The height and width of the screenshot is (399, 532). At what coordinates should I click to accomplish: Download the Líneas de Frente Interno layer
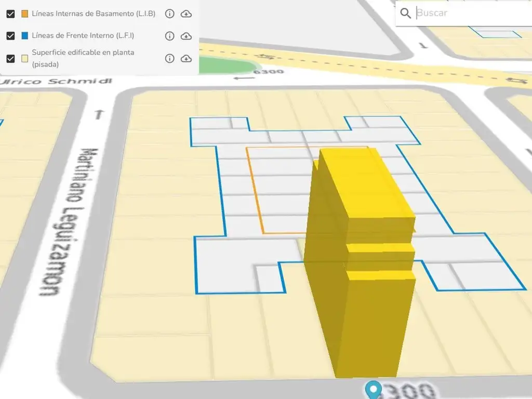(x=186, y=36)
